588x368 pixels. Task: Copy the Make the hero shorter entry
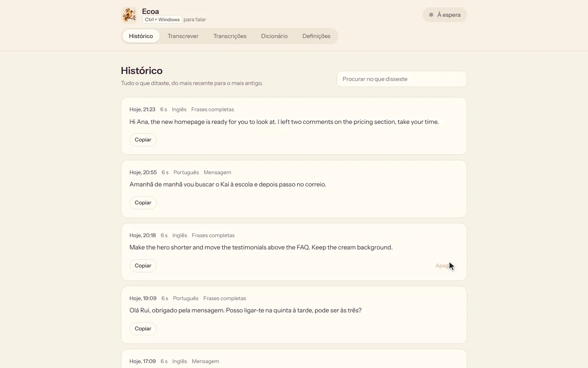click(143, 266)
